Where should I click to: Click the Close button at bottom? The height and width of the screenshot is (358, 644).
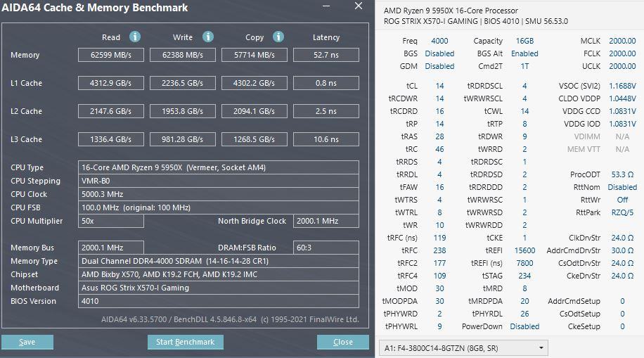[342, 342]
